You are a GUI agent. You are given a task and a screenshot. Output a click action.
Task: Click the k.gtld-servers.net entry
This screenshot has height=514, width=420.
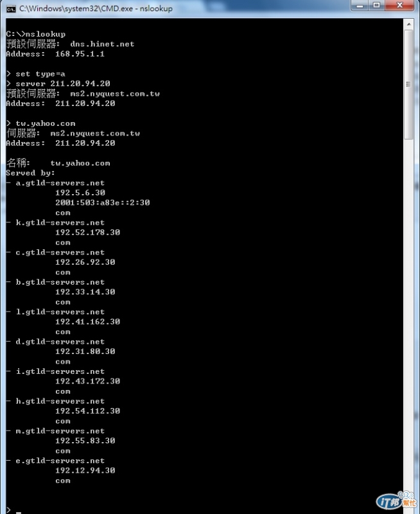[x=60, y=222]
